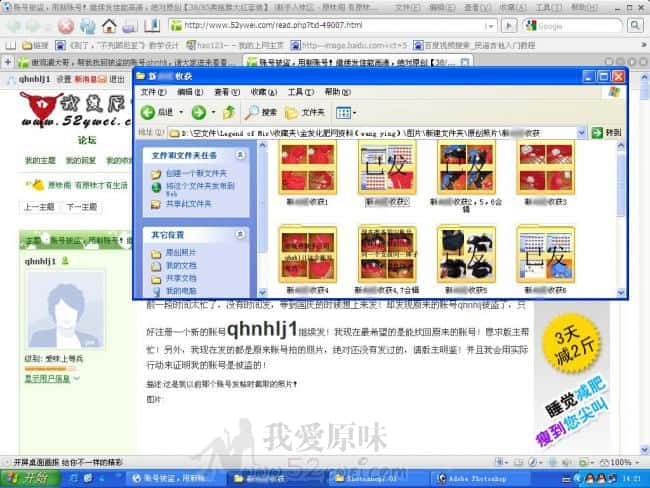
Task: Click the next topic (下一主题) link
Action: tap(82, 206)
